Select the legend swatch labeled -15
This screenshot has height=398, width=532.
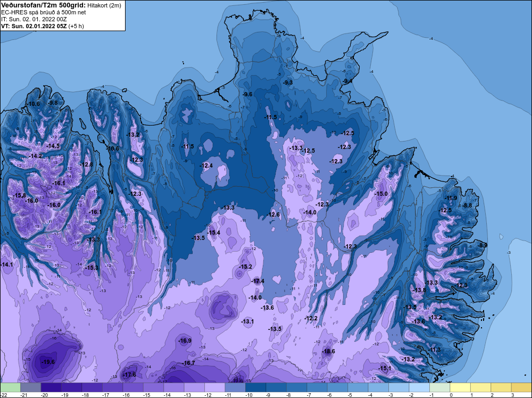coord(153,387)
